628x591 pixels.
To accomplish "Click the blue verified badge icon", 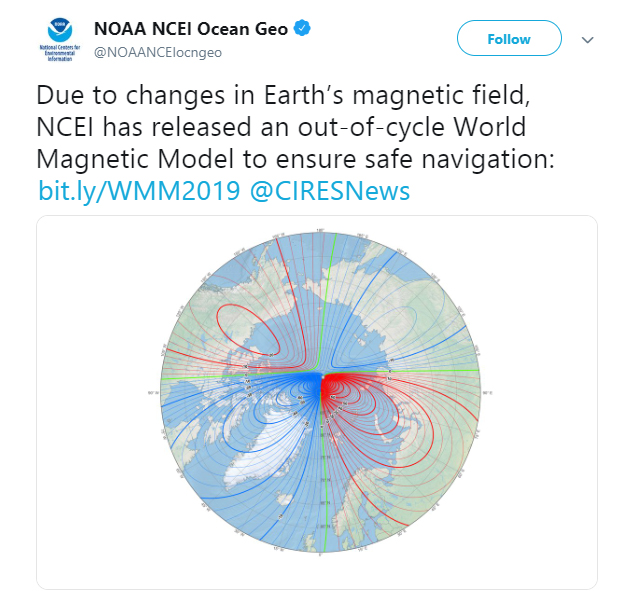I will point(302,29).
